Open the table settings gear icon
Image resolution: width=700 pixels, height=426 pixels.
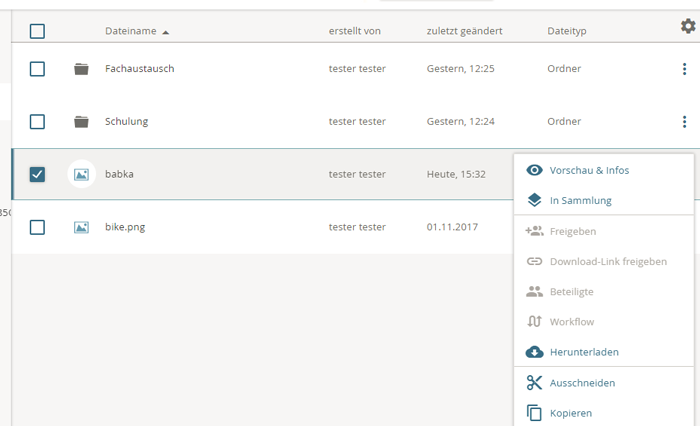pyautogui.click(x=687, y=27)
